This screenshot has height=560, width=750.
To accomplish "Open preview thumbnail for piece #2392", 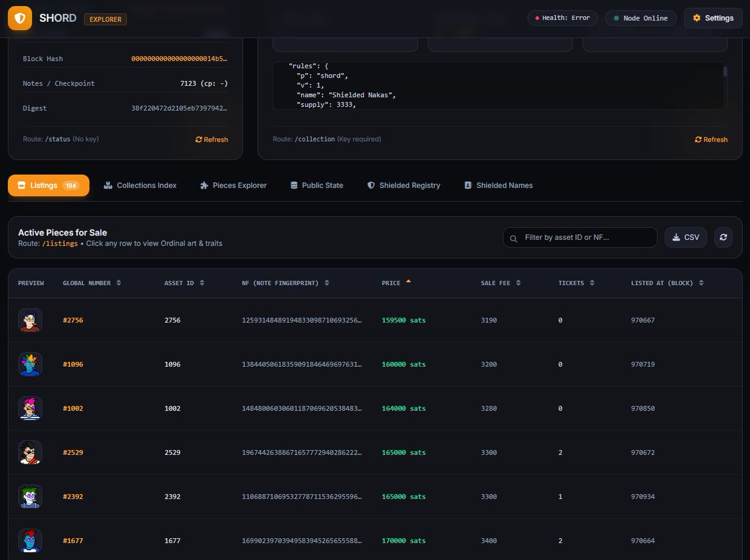I will (x=30, y=496).
